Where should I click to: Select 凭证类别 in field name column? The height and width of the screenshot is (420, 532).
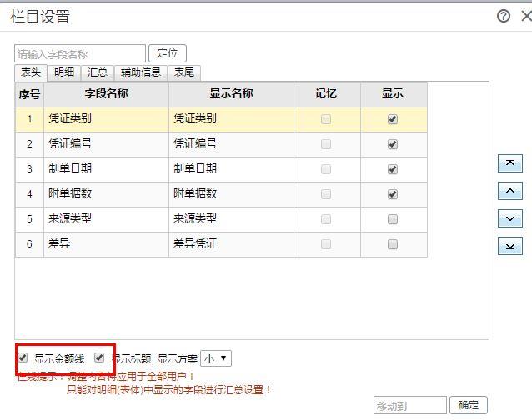(106, 119)
